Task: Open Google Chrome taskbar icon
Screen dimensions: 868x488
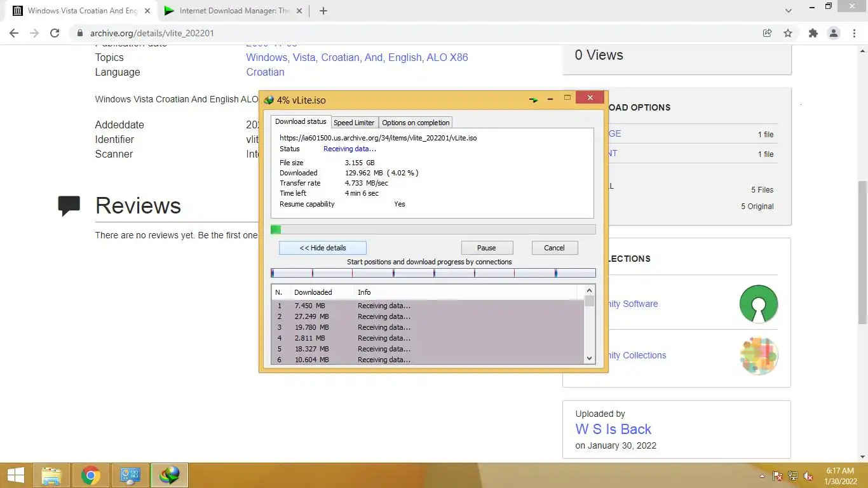Action: pos(91,475)
